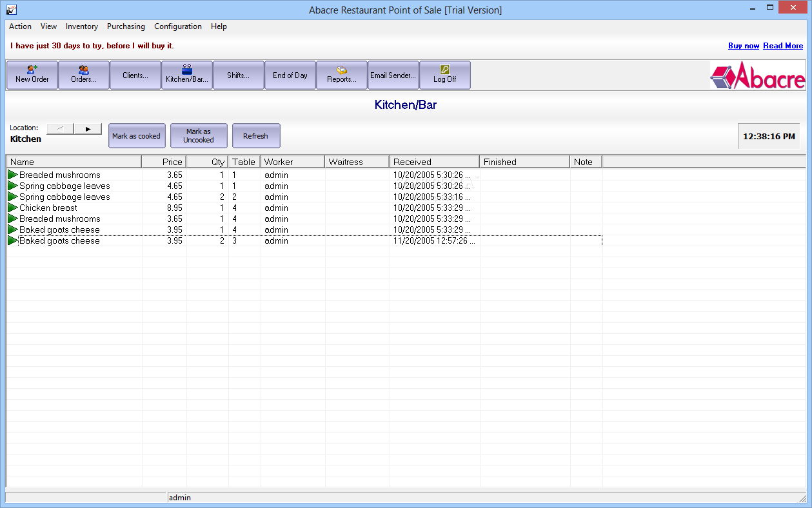Switch to previous location with left arrow
Screen dimensions: 812x508
click(60, 129)
